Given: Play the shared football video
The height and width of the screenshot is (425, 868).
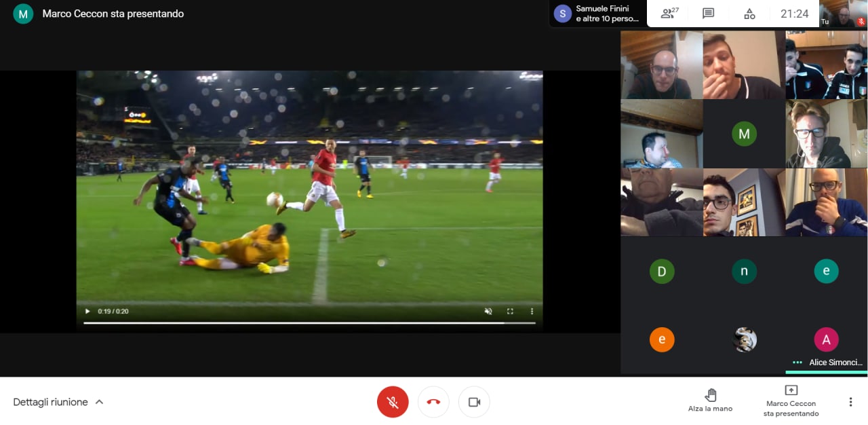Looking at the screenshot, I should coord(87,312).
